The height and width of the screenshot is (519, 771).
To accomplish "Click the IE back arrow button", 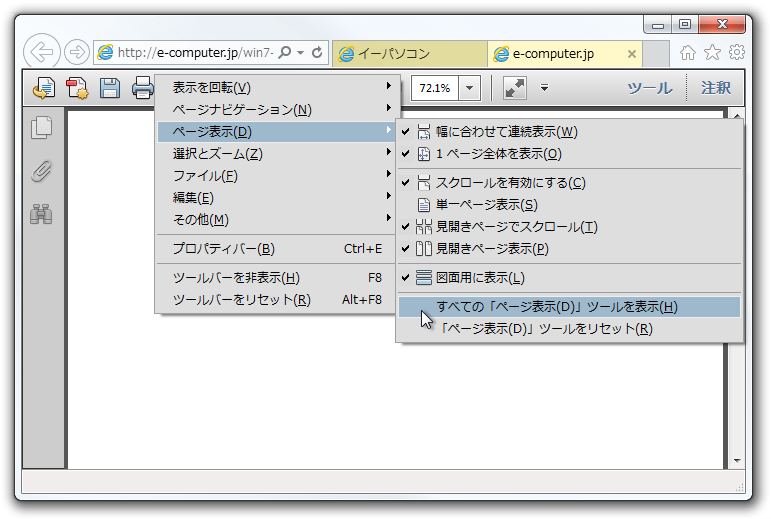I will click(x=41, y=53).
